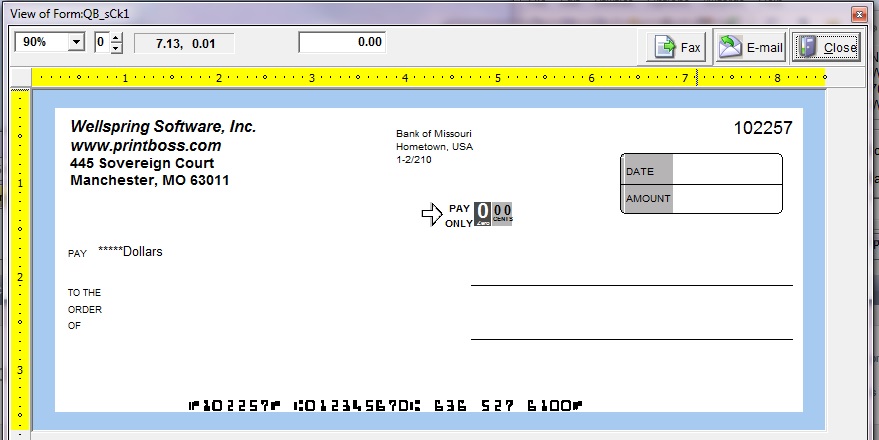Click the zero dollars digit box
879x440 pixels.
[483, 214]
